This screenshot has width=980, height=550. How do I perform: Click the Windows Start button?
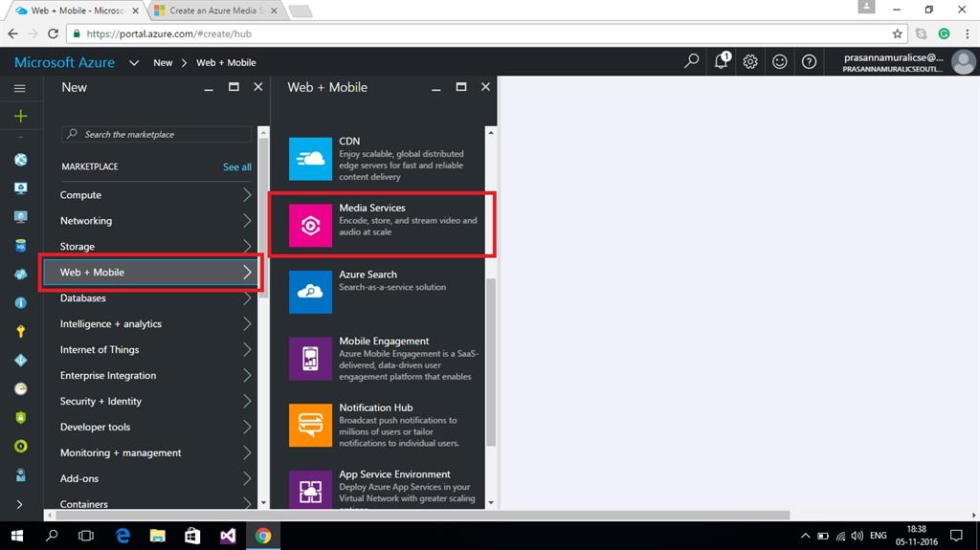pos(17,536)
